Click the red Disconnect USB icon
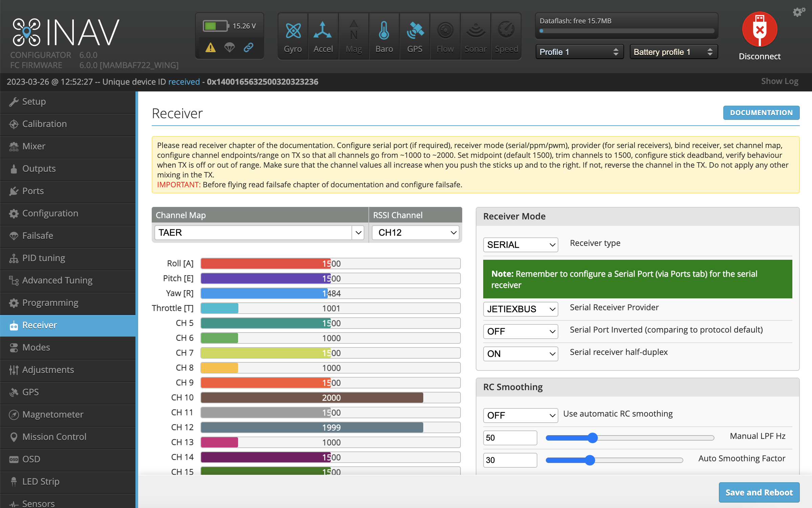Screen dimensions: 812x508 click(760, 30)
